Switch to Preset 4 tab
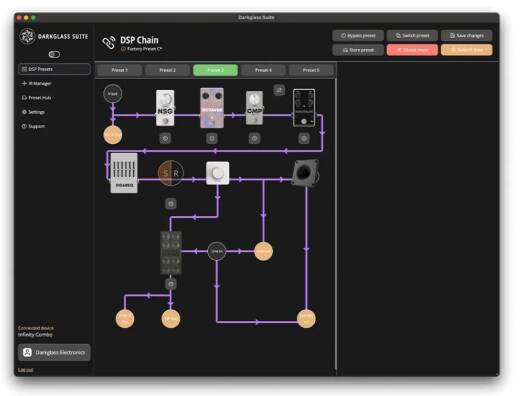Screen dimensions: 520x396 [x=263, y=70]
